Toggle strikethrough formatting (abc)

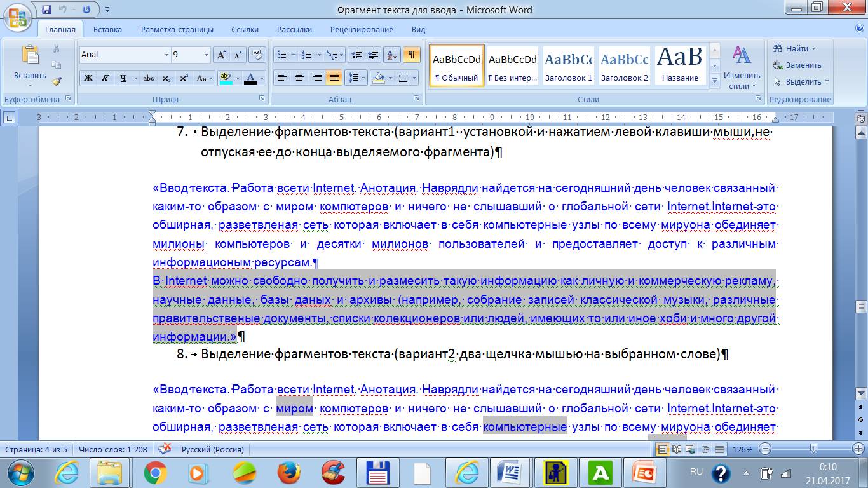[149, 78]
